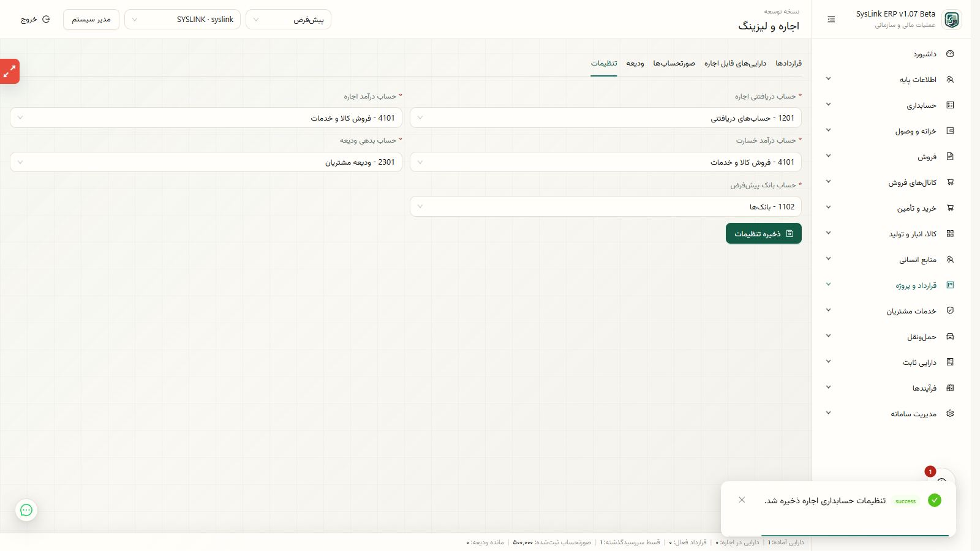Click the اجاره و لیزینگ page title
980x551 pixels.
point(769,26)
